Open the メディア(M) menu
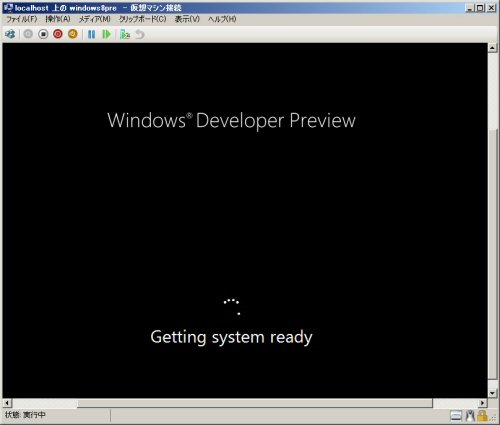 [95, 19]
